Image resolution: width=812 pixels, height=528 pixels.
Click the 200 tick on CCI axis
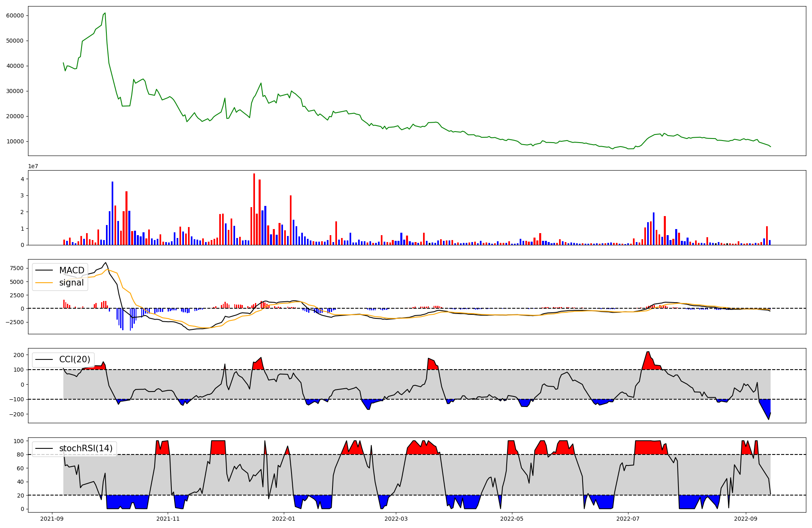[19, 355]
